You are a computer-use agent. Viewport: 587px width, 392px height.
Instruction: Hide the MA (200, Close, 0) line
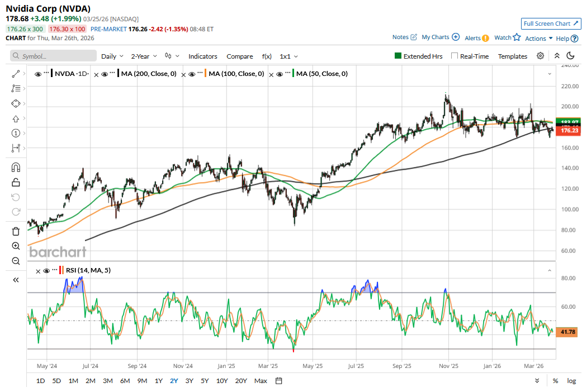pyautogui.click(x=104, y=74)
